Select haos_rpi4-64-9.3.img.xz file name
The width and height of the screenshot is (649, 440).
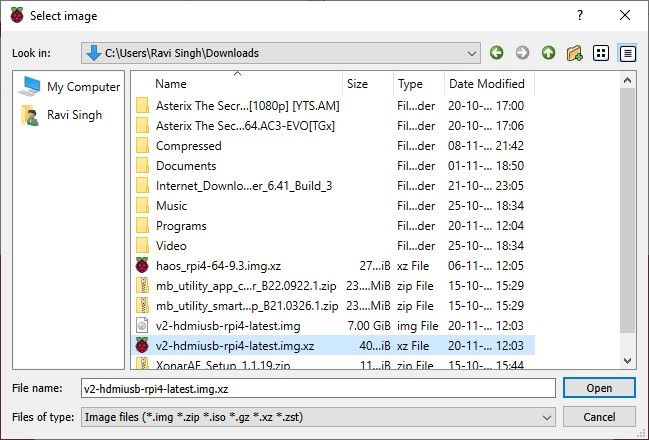(x=218, y=266)
